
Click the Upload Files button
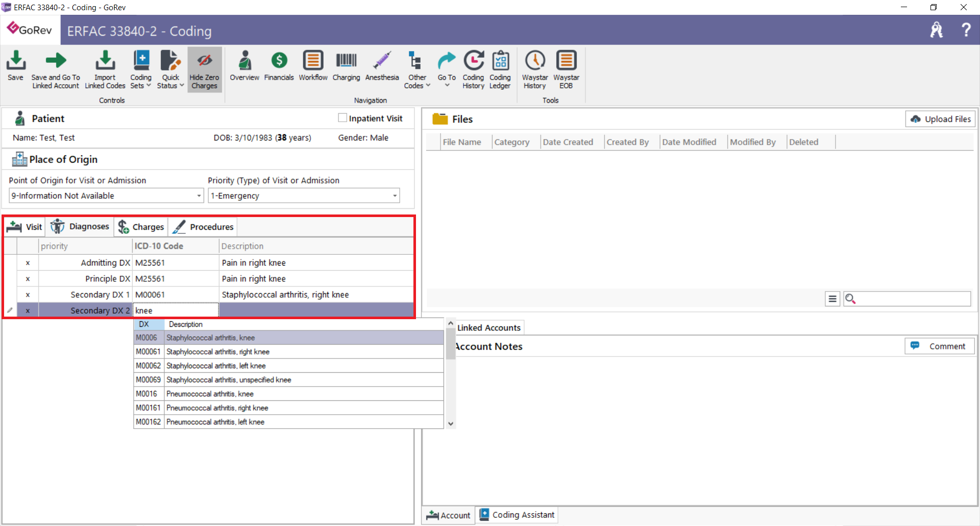(x=940, y=119)
